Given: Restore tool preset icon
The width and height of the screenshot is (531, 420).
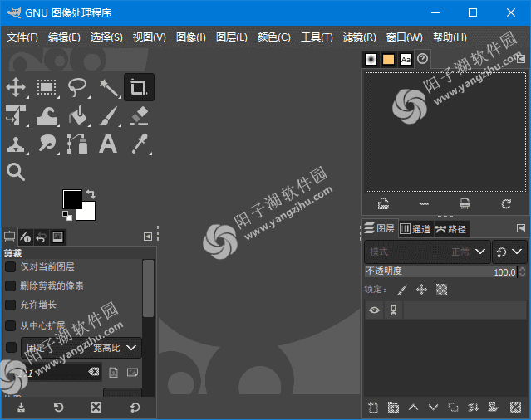Looking at the screenshot, I should coord(58,408).
